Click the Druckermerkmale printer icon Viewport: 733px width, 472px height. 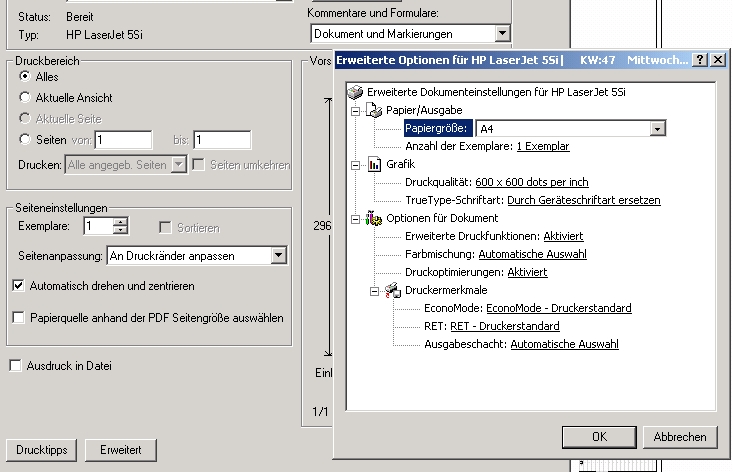(x=393, y=290)
